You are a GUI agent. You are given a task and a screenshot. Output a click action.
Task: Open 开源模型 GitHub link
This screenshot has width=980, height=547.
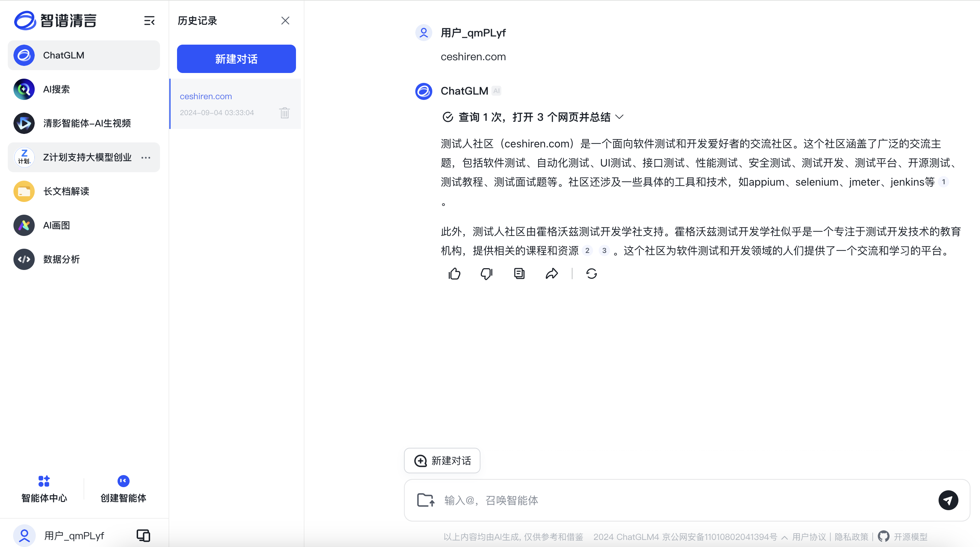pos(903,537)
